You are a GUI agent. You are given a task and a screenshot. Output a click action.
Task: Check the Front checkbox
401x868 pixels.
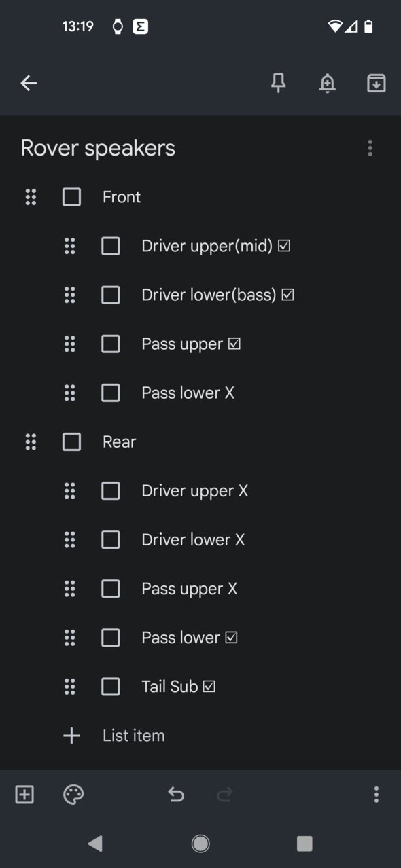[71, 197]
